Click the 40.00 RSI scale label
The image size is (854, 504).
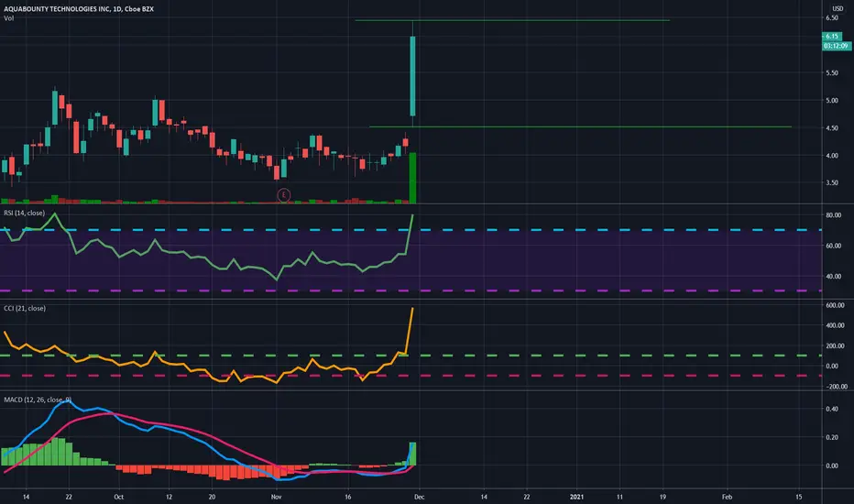[833, 277]
